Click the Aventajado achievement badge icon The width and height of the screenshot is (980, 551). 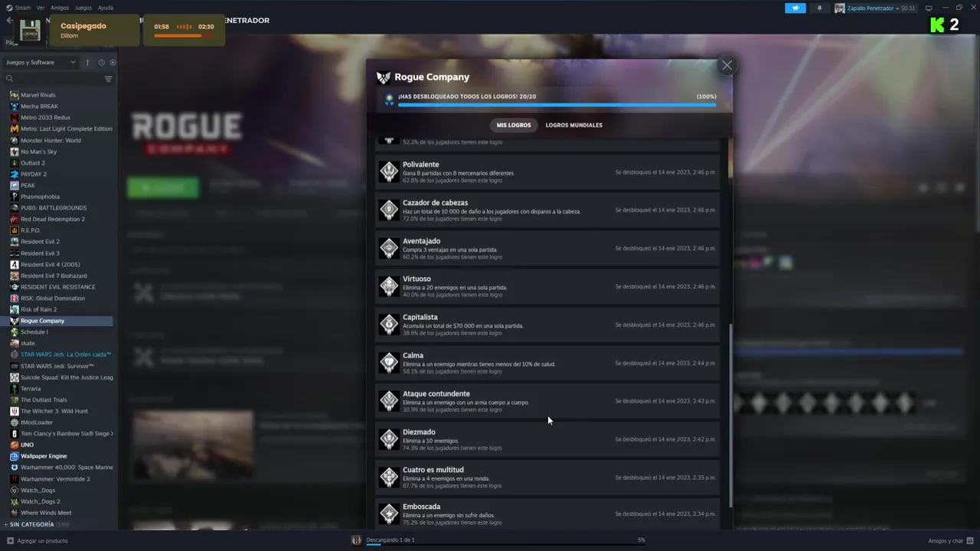click(x=389, y=248)
